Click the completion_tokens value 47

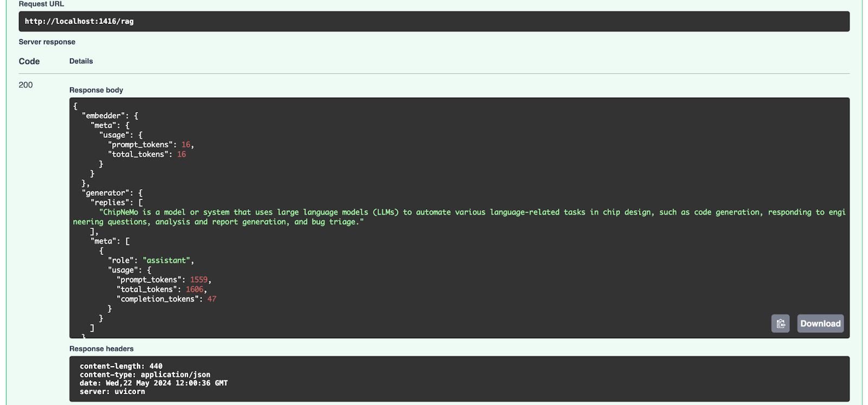[x=212, y=299]
